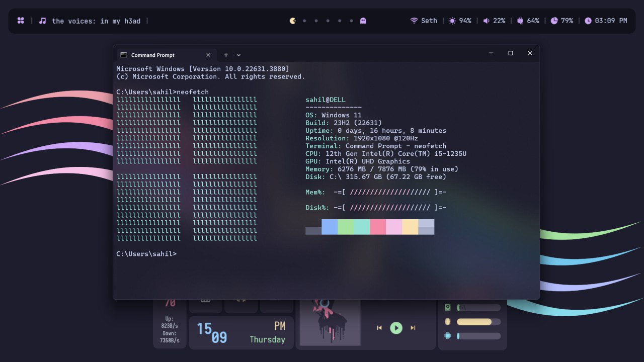The image size is (644, 362).
Task: Click the download speed '7358B/s' text
Action: coord(170,340)
